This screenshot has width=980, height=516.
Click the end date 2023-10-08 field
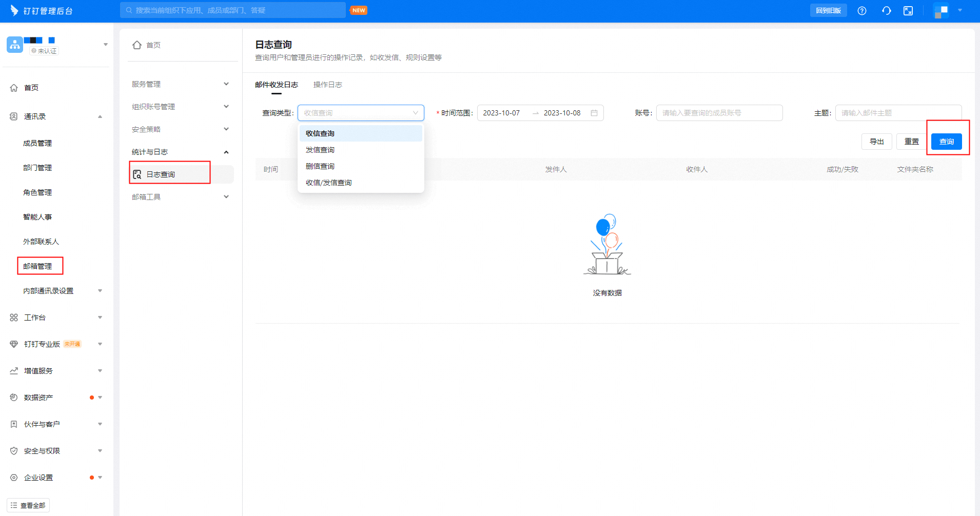[562, 113]
